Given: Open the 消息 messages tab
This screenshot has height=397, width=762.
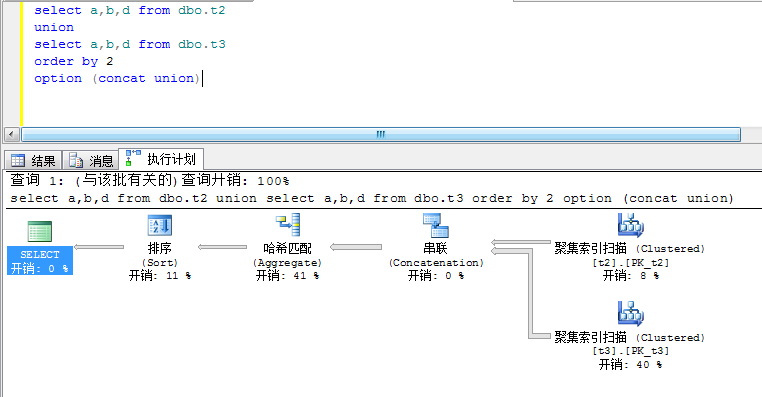Looking at the screenshot, I should (91, 160).
